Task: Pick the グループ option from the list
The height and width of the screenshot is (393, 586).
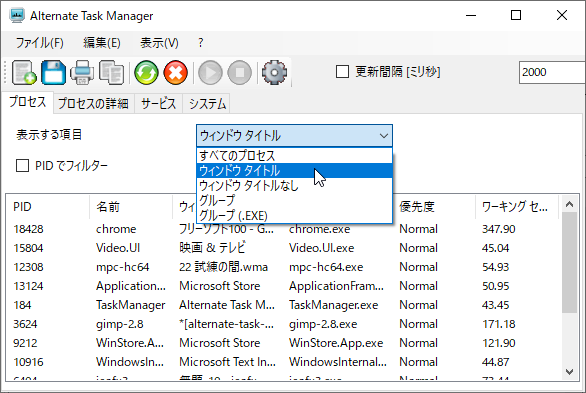Action: pos(294,201)
